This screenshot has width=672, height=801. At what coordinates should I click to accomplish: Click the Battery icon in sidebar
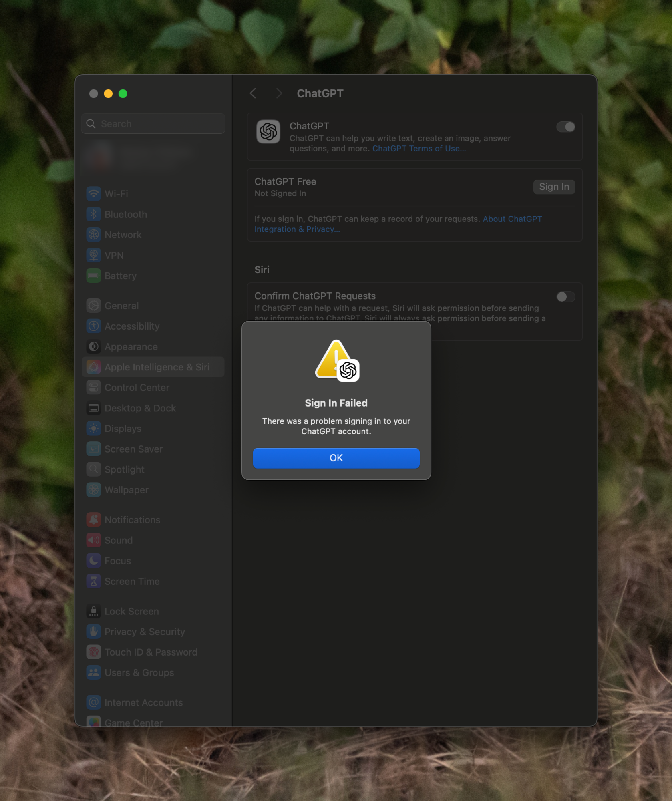pyautogui.click(x=93, y=276)
